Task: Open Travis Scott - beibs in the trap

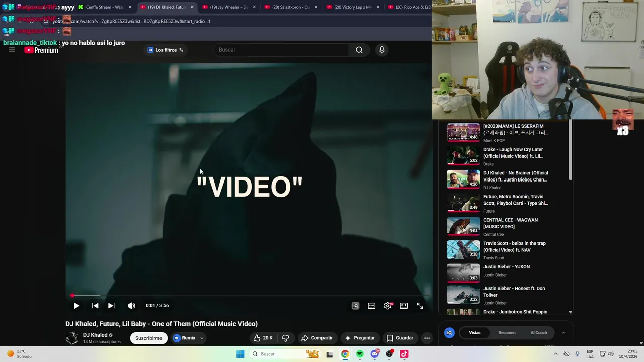Action: (x=514, y=247)
